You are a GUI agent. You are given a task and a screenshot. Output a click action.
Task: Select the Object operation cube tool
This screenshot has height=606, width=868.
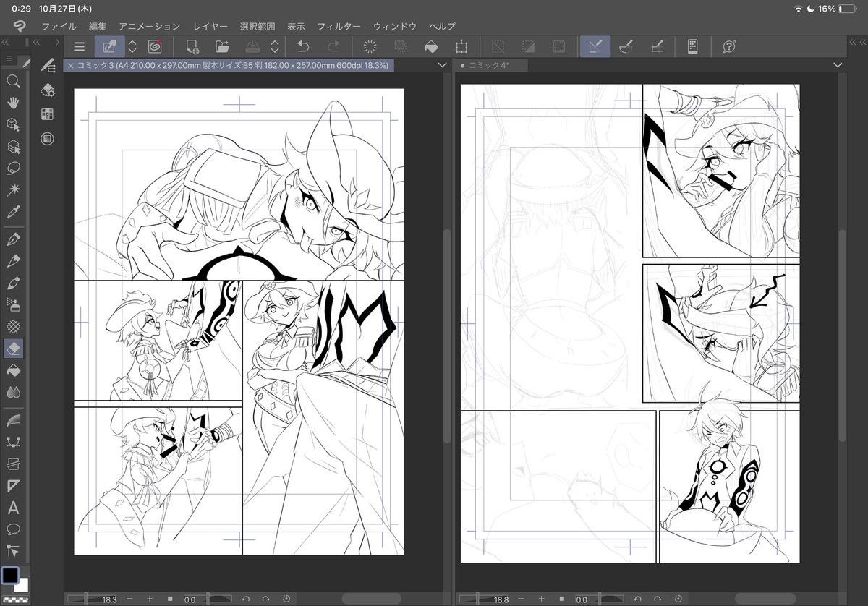click(x=13, y=124)
